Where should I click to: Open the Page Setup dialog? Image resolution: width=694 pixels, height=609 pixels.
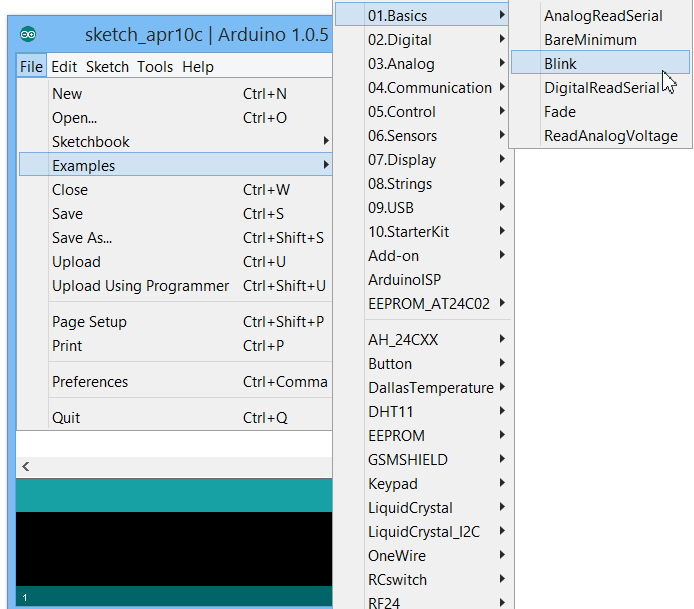[89, 322]
